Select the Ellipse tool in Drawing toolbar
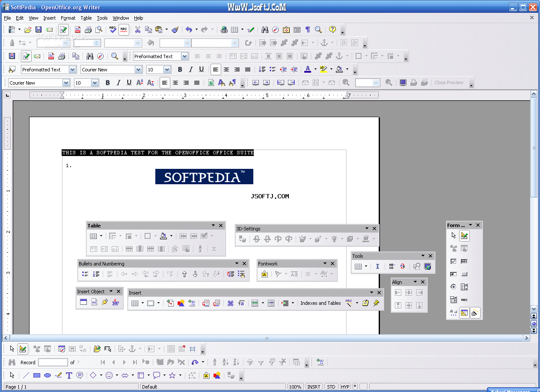The image size is (540, 392). (x=47, y=376)
